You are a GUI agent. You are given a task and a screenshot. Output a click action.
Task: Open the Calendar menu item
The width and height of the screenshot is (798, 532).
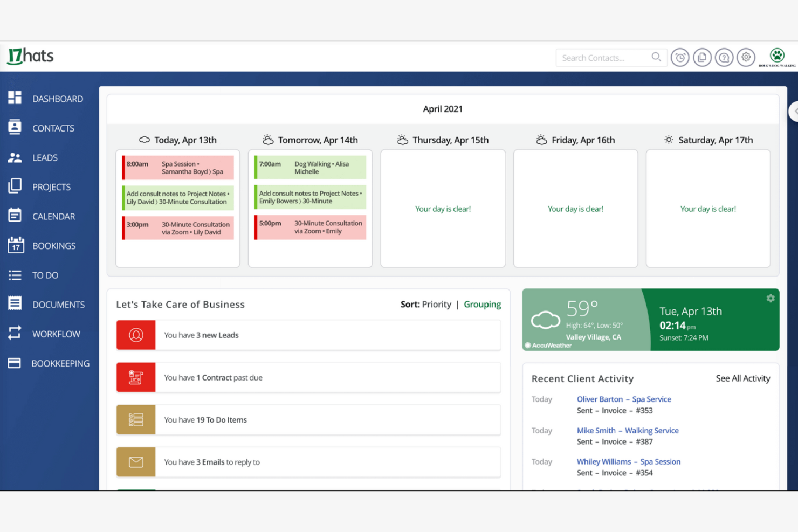(x=53, y=217)
